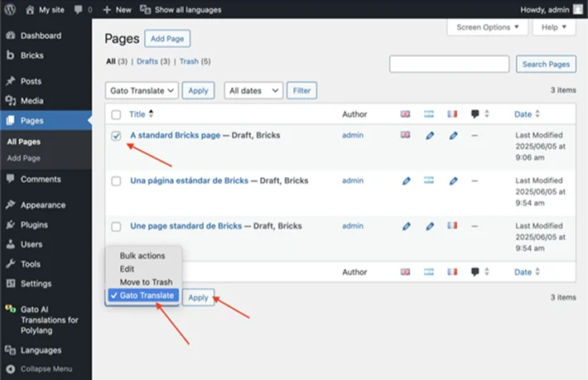The height and width of the screenshot is (380, 588).
Task: Click top Apply button
Action: coord(198,91)
